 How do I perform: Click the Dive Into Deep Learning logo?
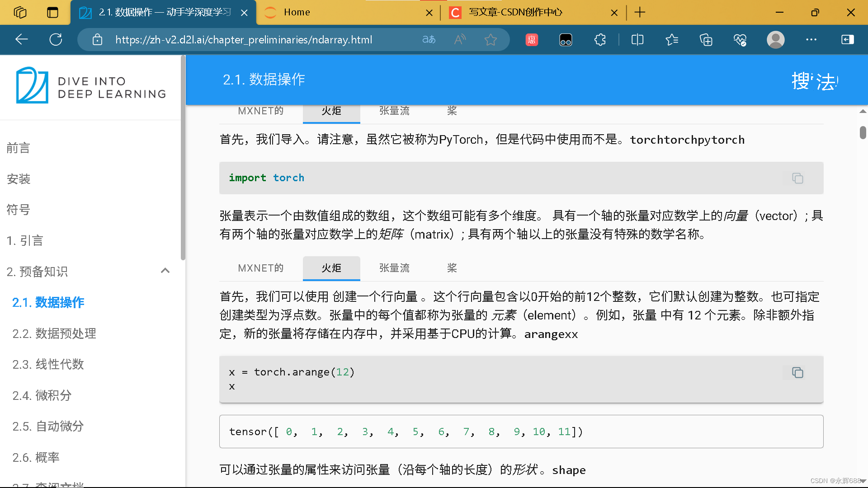pyautogui.click(x=90, y=86)
